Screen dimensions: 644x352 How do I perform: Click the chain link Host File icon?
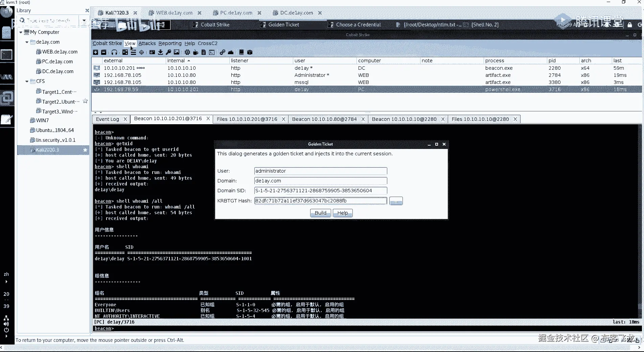coord(222,52)
